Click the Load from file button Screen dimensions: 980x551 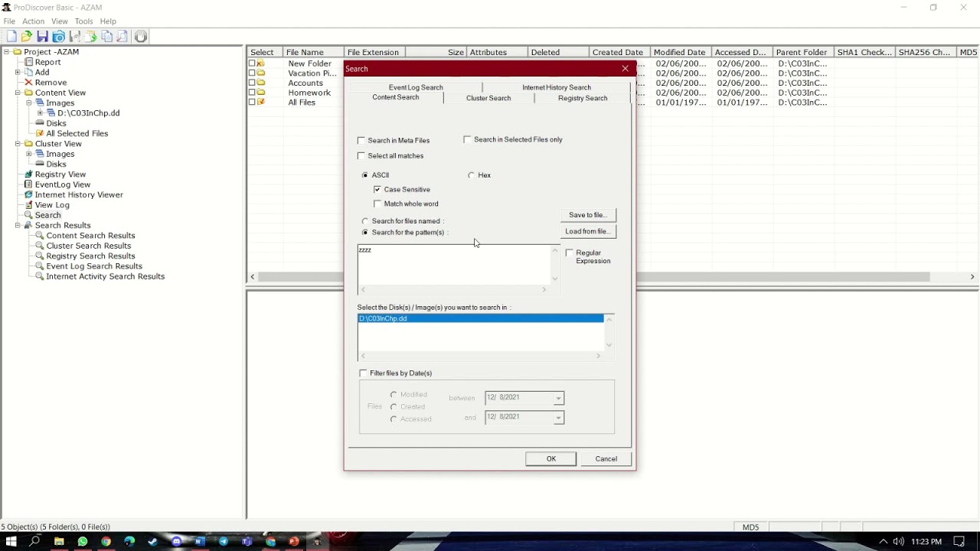tap(588, 231)
